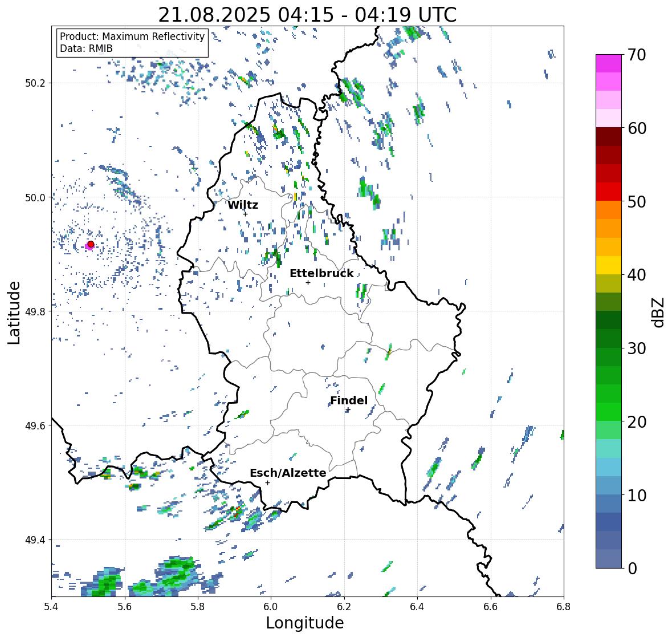The height and width of the screenshot is (637, 672).
Task: Click the colorbar tick label 30
Action: pyautogui.click(x=637, y=348)
